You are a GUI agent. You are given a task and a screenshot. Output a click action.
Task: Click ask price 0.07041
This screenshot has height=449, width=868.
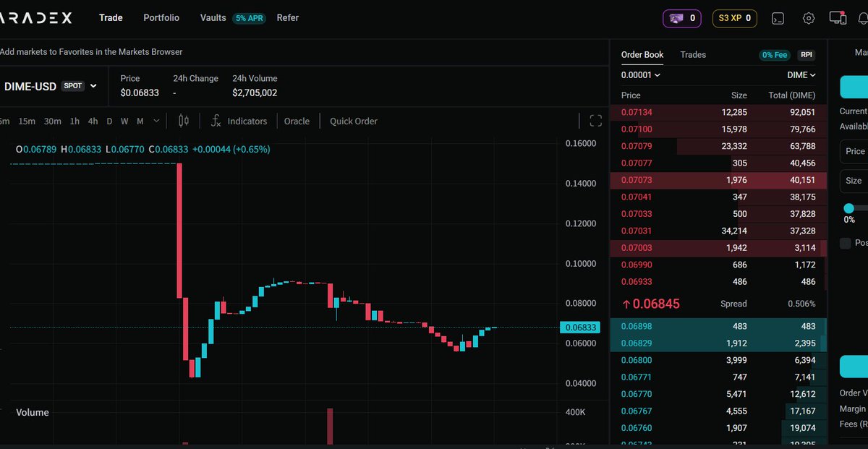[636, 197]
